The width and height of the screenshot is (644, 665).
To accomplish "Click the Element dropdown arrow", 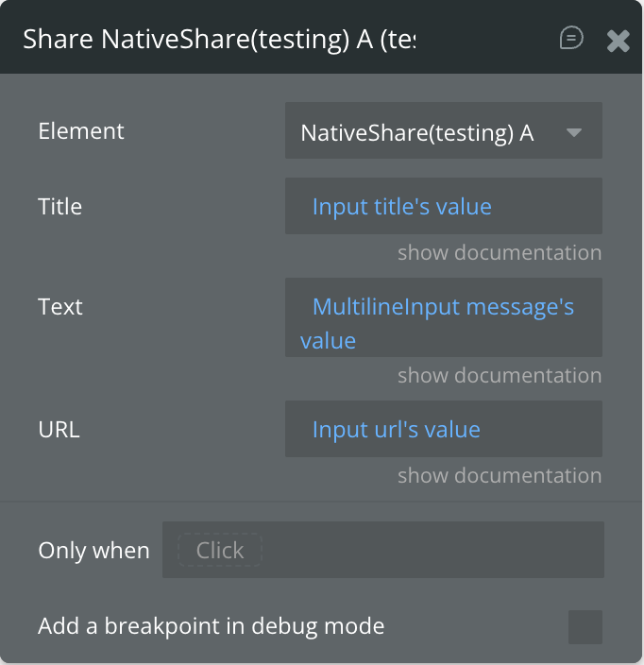I will pos(574,132).
